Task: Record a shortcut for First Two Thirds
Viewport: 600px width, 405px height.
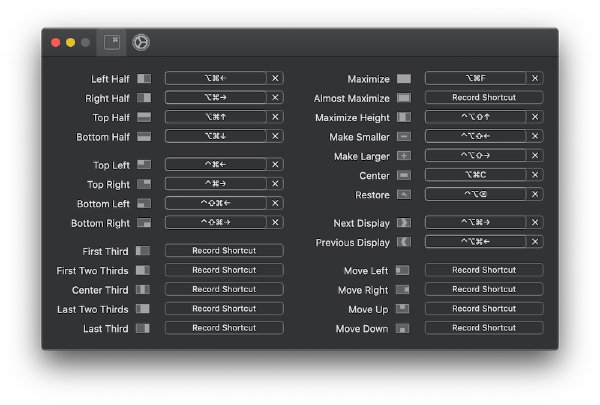Action: pyautogui.click(x=224, y=270)
